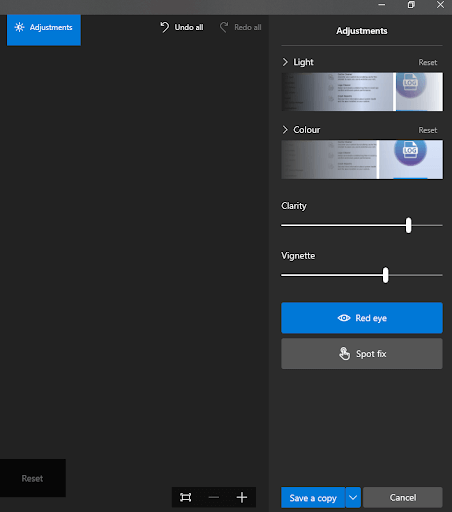Reset the Light adjustment
Viewport: 452px width, 512px height.
(x=428, y=62)
